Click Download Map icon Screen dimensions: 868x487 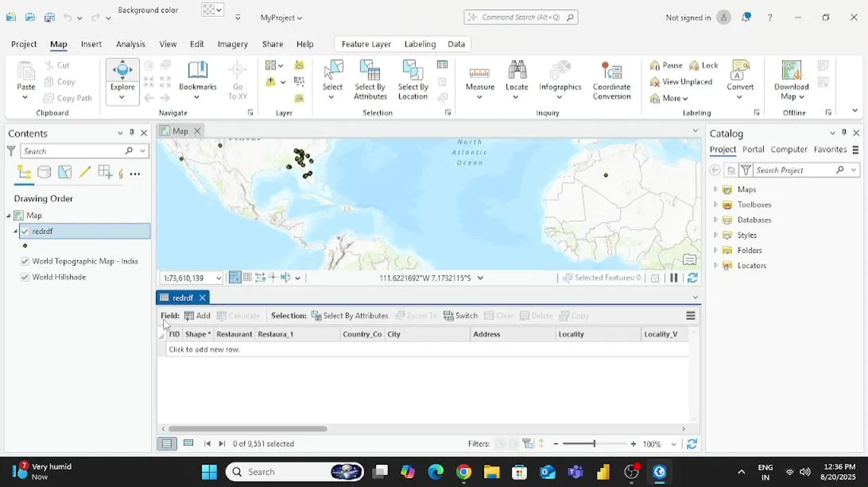[x=792, y=70]
